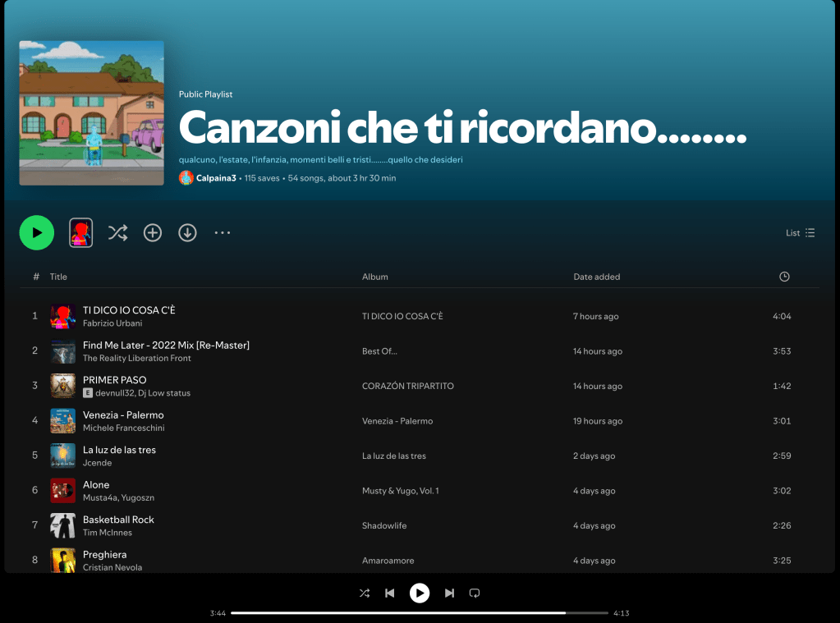The image size is (840, 623).
Task: Click the Find Me Later cover art
Action: click(x=62, y=351)
